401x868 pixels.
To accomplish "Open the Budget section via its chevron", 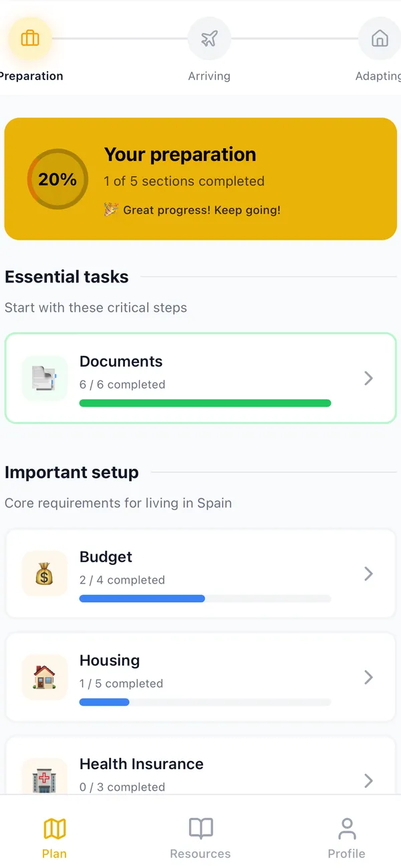I will pyautogui.click(x=368, y=573).
